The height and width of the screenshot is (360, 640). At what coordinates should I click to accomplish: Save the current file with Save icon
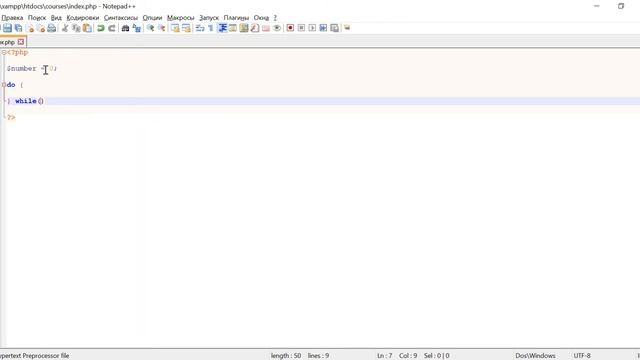[7, 28]
